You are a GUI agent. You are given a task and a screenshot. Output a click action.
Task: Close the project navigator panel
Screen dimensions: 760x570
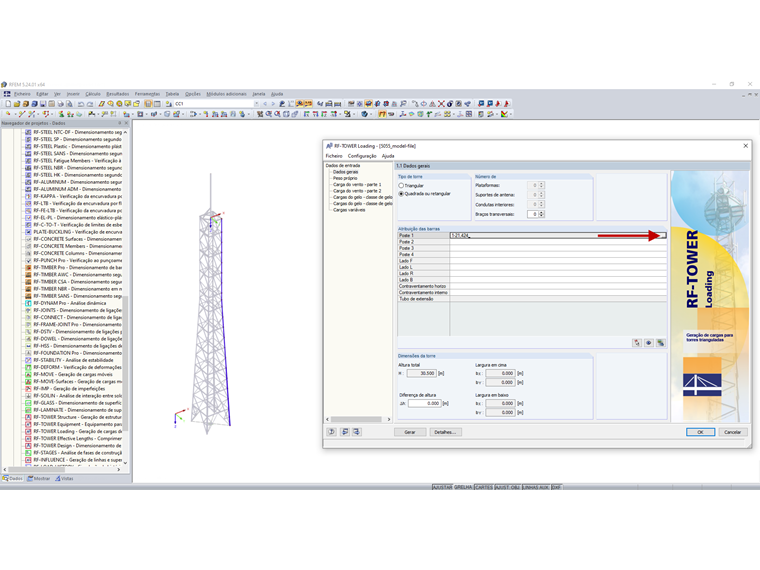[127, 123]
